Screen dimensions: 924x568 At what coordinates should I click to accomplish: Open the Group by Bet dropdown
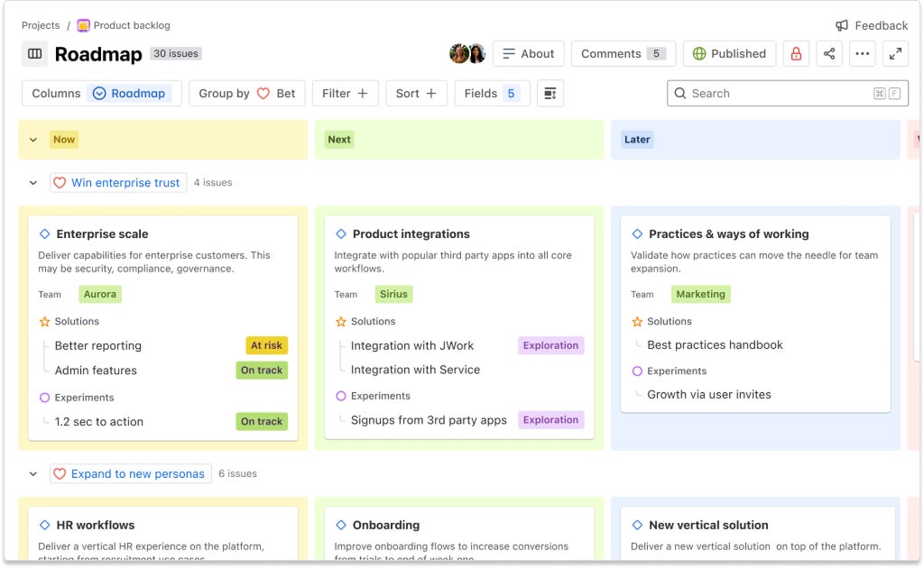246,94
